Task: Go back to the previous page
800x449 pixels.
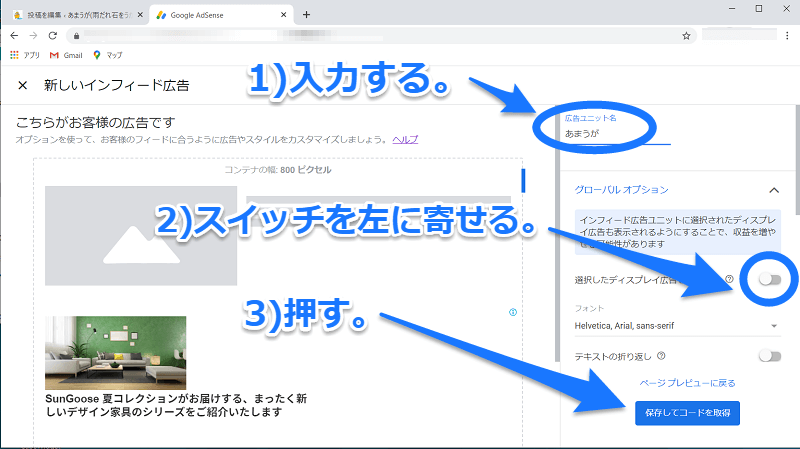Action: (x=14, y=35)
